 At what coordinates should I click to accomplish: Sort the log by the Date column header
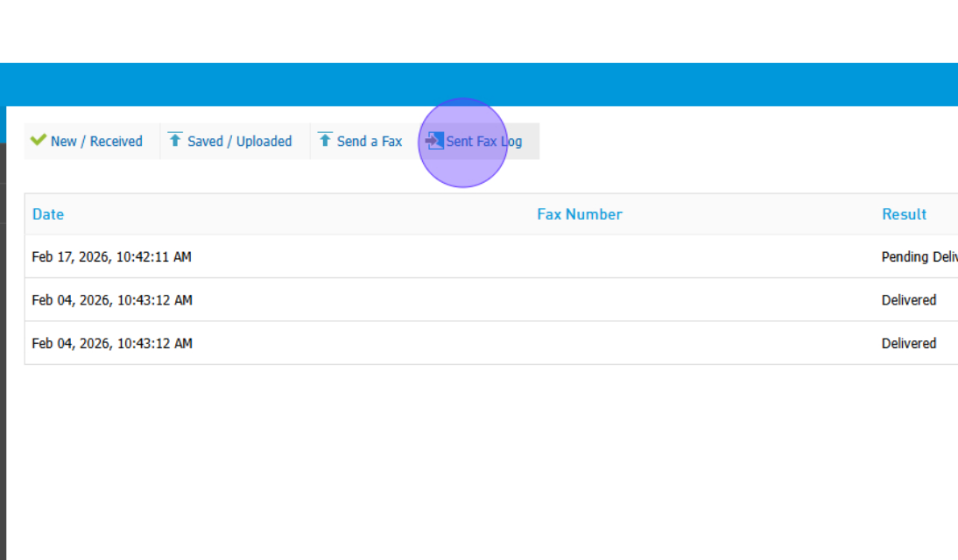pyautogui.click(x=48, y=214)
